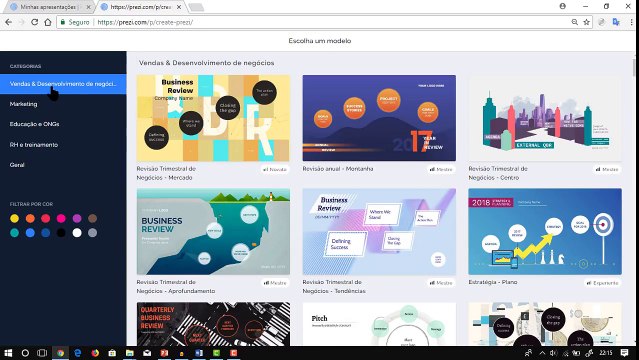The width and height of the screenshot is (639, 360).
Task: Click the level badge under Mercado template
Action: point(275,169)
